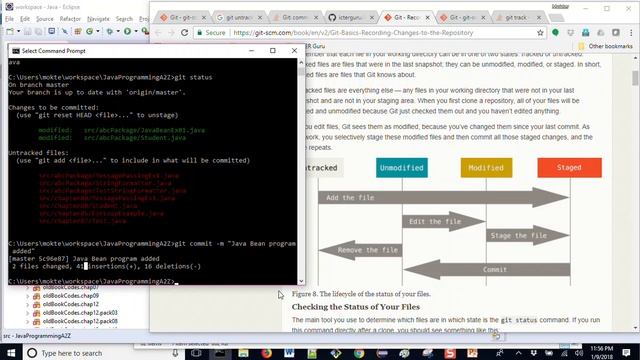Screen dimensions: 640x360
Task: Open the Source menu in Eclipse
Action: 44,19
